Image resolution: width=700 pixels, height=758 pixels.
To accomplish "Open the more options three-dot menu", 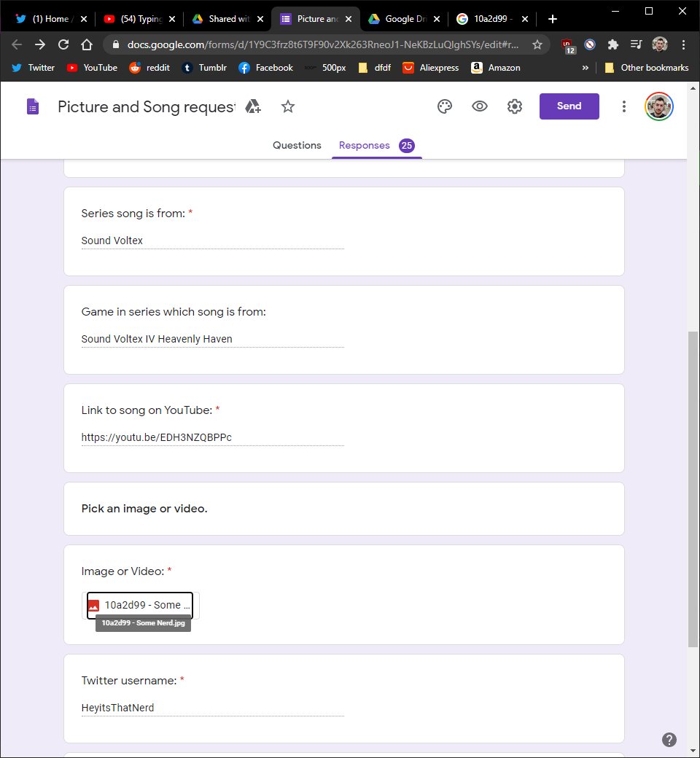I will (x=624, y=106).
